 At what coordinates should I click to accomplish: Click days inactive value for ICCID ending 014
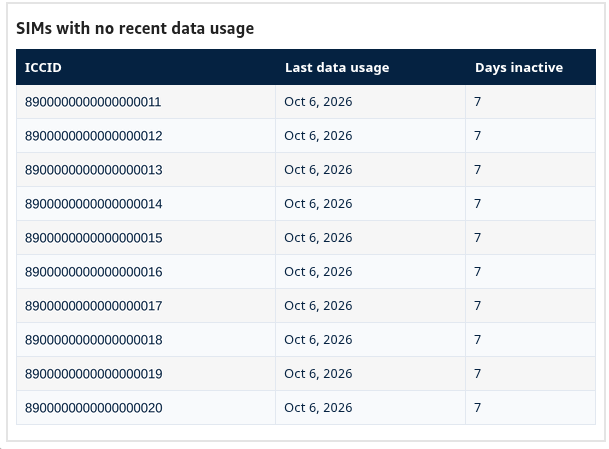click(x=478, y=204)
